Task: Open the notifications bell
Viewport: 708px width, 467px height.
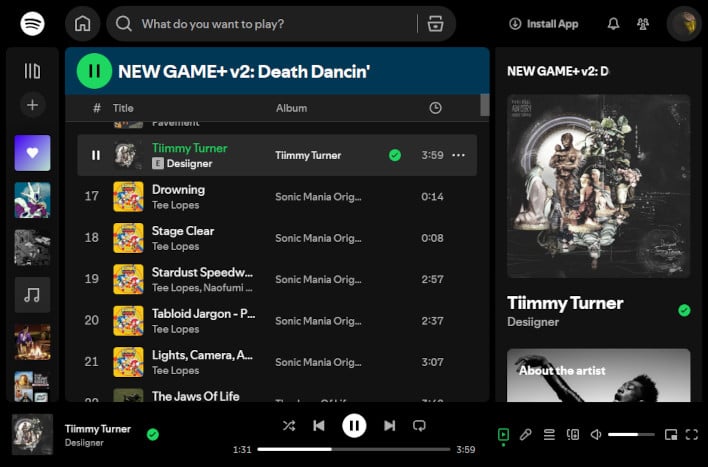Action: click(613, 24)
